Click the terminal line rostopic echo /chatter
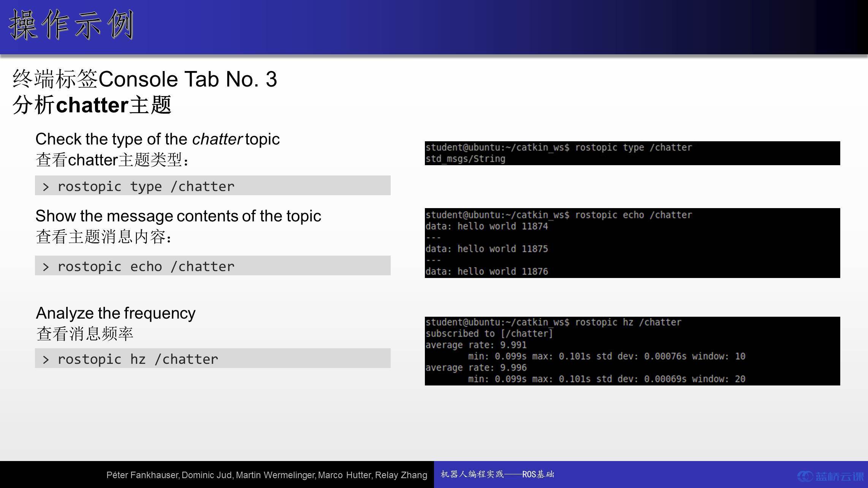This screenshot has height=488, width=868. (x=559, y=215)
